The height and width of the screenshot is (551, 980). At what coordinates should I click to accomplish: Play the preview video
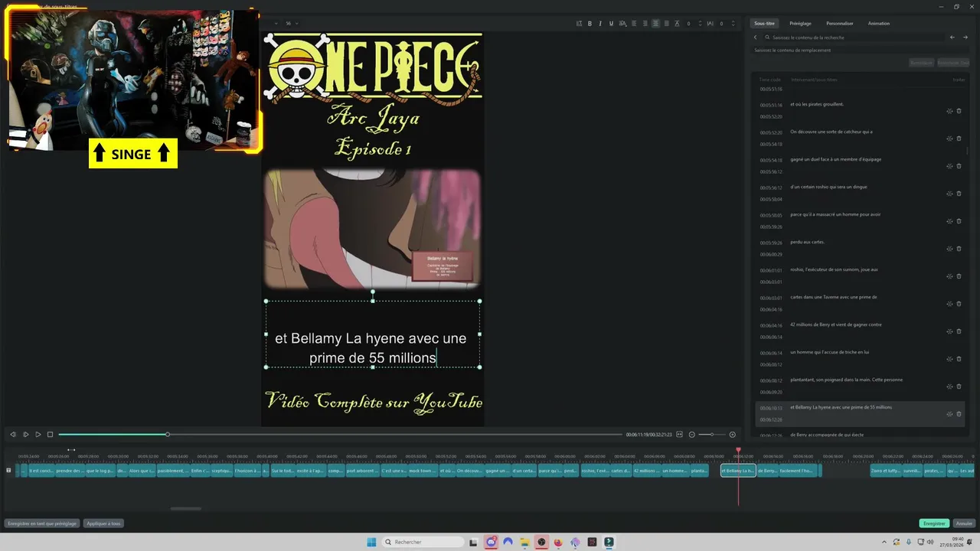point(38,435)
